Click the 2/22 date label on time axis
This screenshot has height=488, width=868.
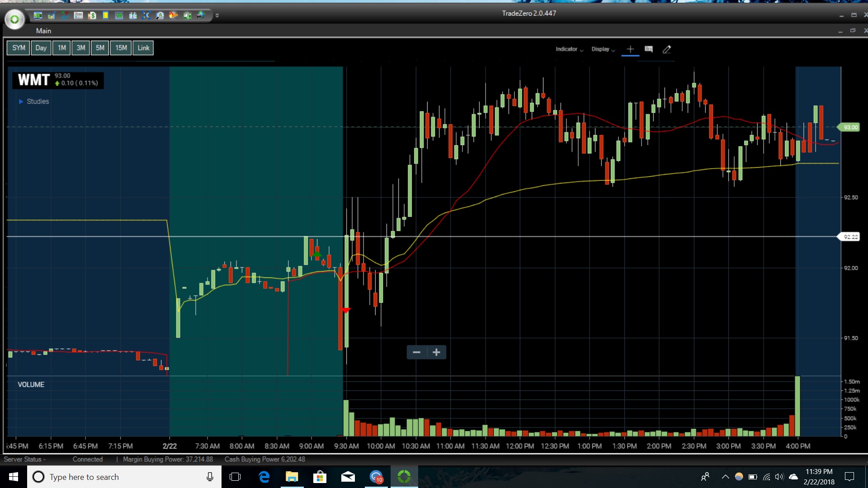[x=170, y=446]
